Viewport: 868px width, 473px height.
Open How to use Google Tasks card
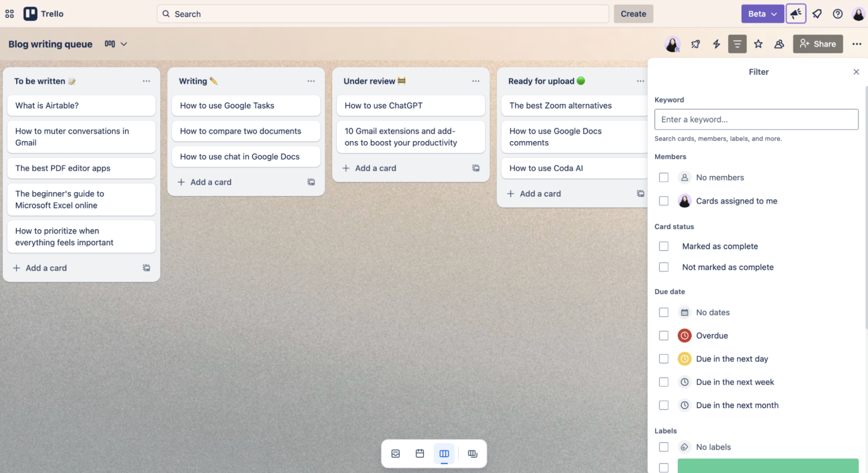[x=246, y=105]
